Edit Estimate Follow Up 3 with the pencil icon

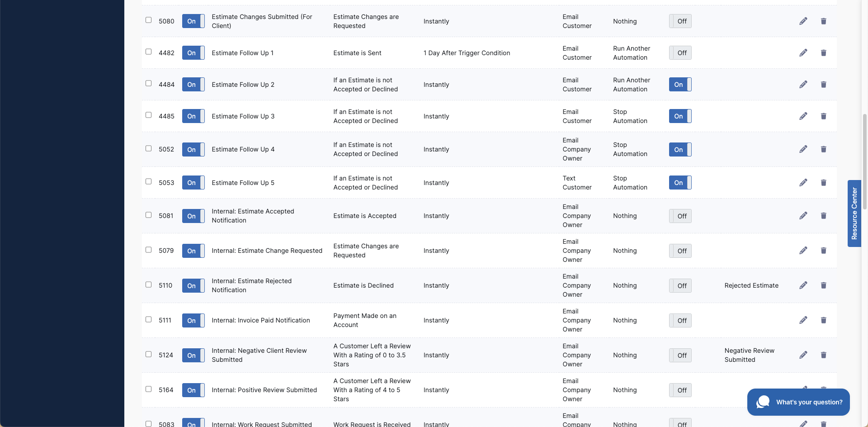[803, 116]
